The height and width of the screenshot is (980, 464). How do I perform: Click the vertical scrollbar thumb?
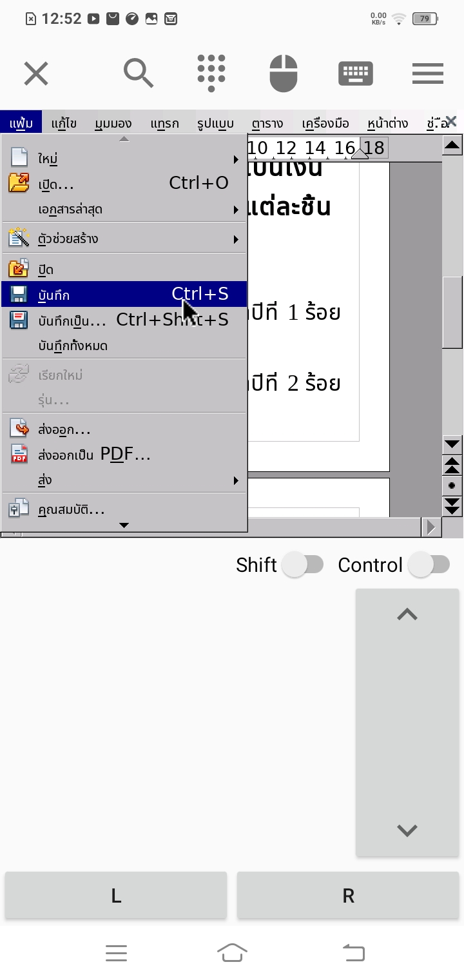tap(452, 313)
